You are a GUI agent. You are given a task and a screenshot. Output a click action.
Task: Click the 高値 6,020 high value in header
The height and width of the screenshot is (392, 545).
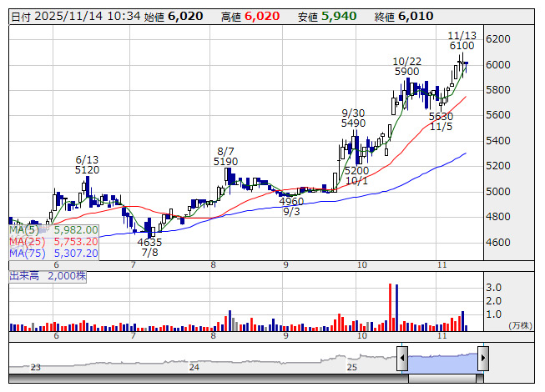[250, 17]
